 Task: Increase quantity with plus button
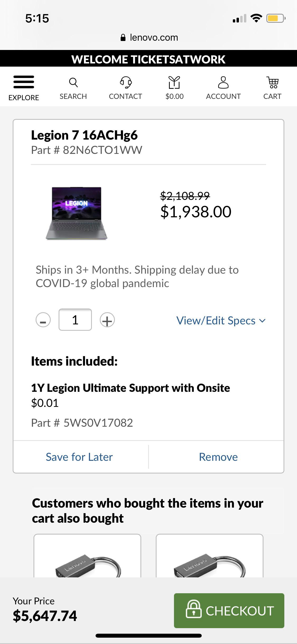coord(107,320)
